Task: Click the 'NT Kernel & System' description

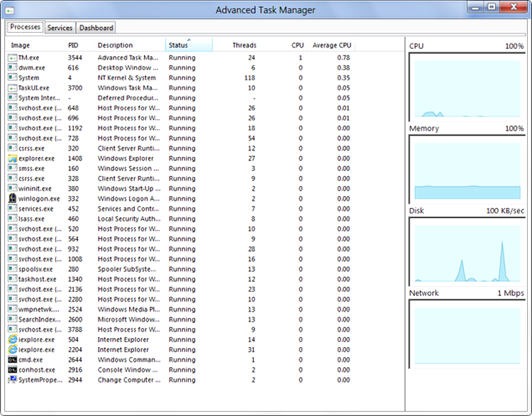Action: [x=127, y=78]
